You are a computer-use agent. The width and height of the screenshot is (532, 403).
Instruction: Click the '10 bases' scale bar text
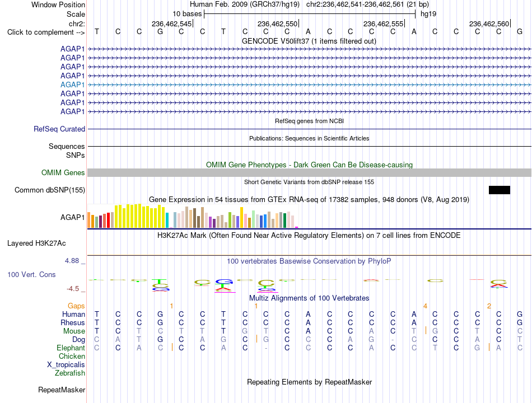187,14
